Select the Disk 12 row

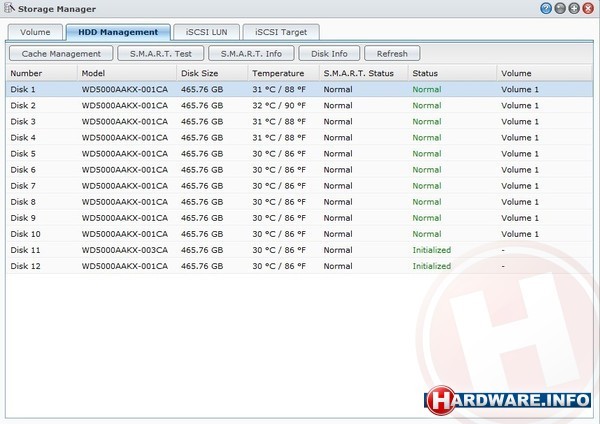[x=300, y=266]
